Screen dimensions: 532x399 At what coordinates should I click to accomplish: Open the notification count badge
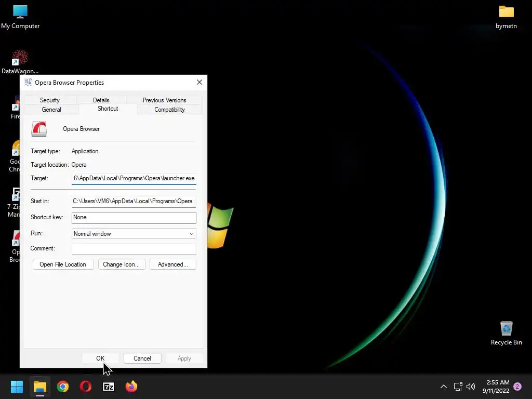[x=517, y=387]
